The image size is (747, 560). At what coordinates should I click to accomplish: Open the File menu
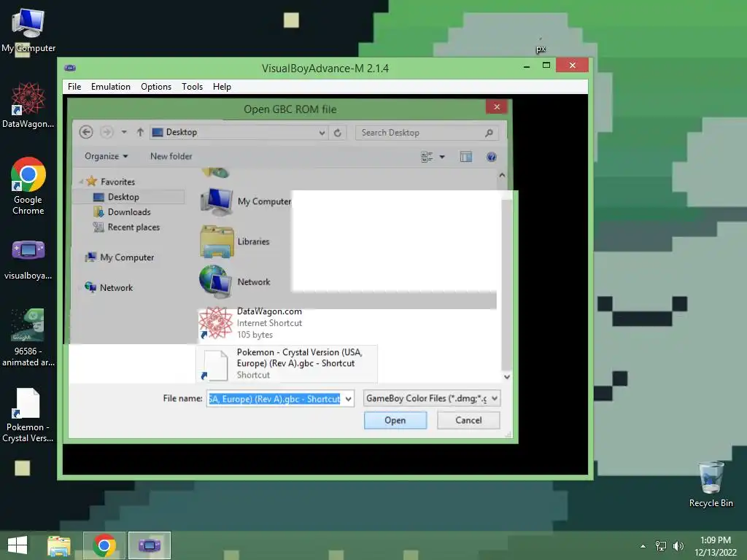(74, 87)
